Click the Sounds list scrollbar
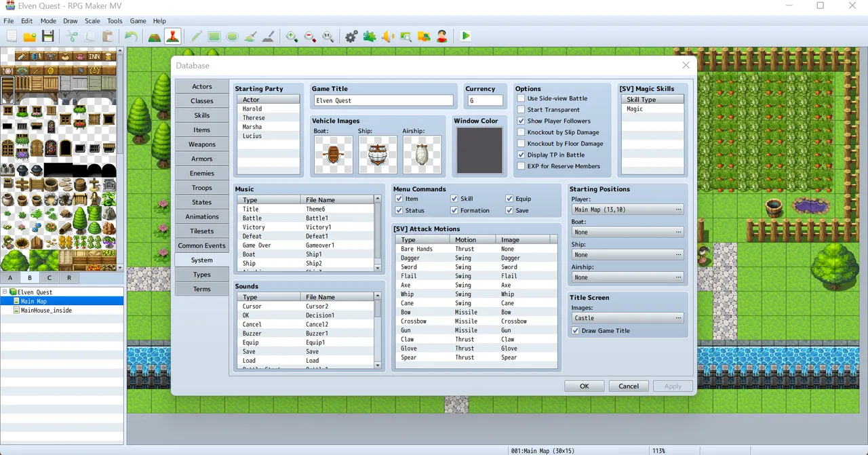868x455 pixels. click(378, 331)
